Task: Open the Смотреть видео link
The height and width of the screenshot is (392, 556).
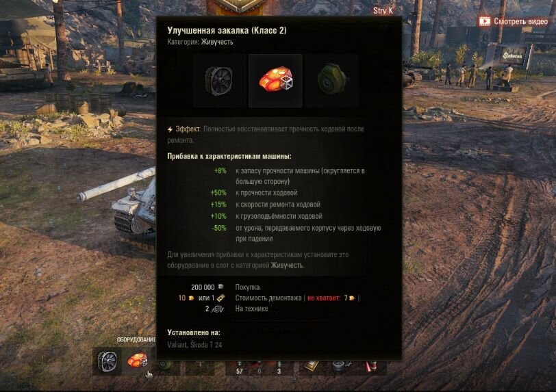Action: click(520, 22)
